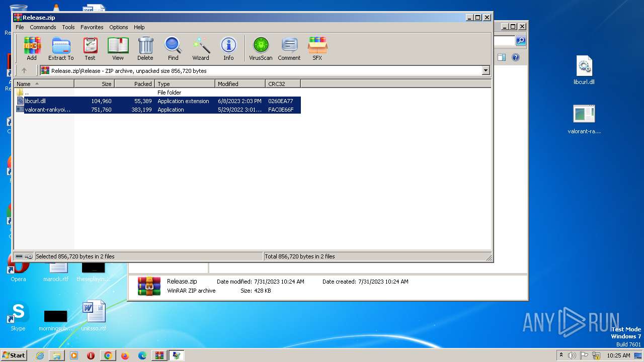Sort by the Type column header

click(185, 84)
